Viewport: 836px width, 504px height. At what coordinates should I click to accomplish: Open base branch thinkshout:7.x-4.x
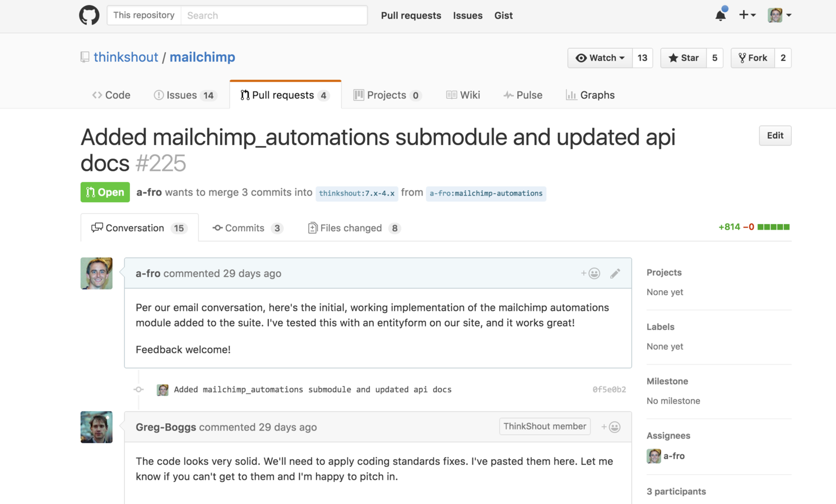[357, 193]
